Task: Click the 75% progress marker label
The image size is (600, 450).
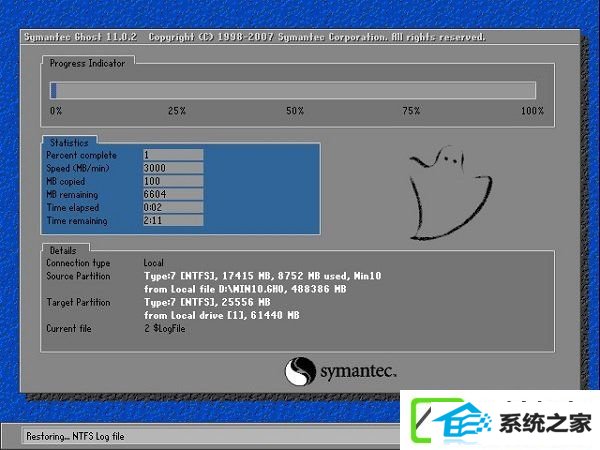Action: pyautogui.click(x=411, y=111)
